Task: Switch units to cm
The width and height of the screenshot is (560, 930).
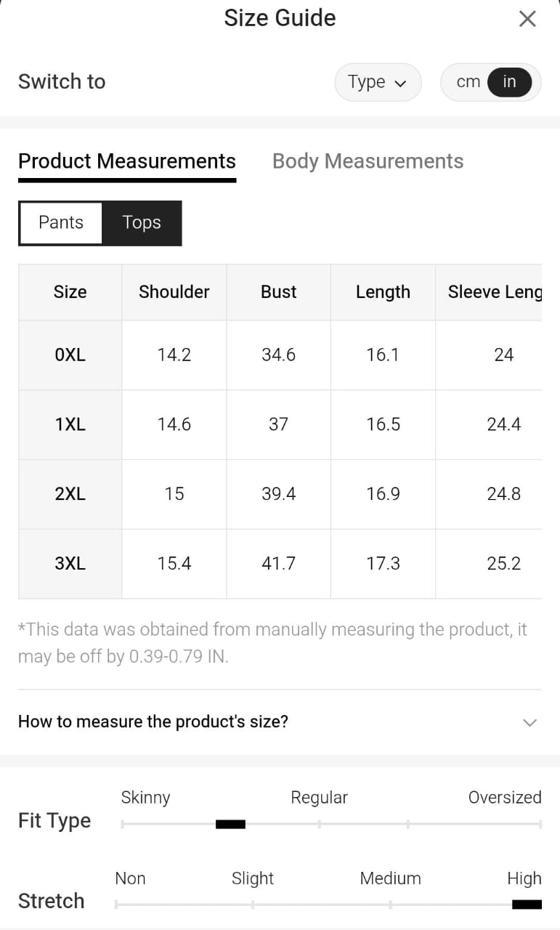Action: (x=468, y=82)
